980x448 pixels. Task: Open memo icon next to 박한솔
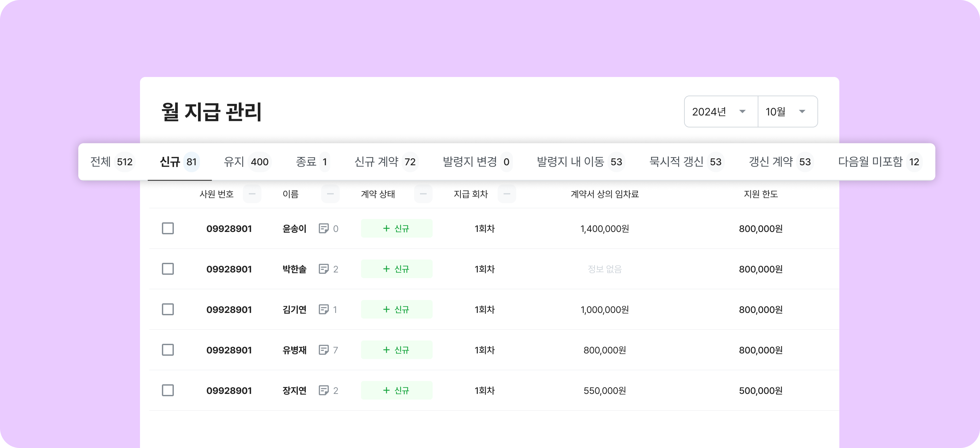click(323, 269)
